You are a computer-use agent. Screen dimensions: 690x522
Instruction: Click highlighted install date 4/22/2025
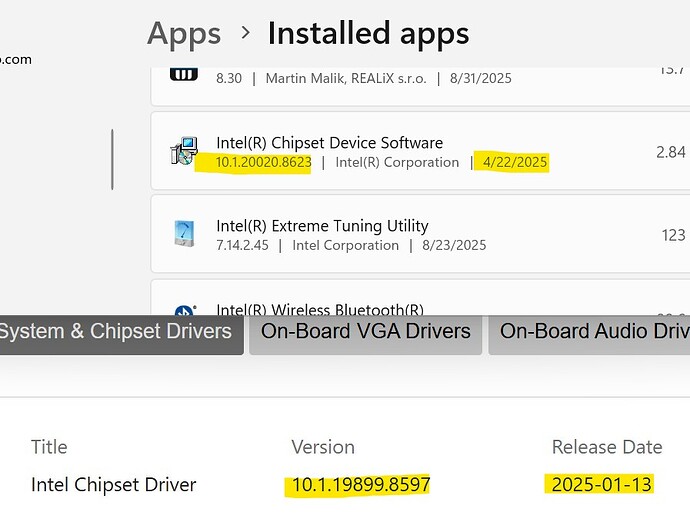pyautogui.click(x=515, y=162)
